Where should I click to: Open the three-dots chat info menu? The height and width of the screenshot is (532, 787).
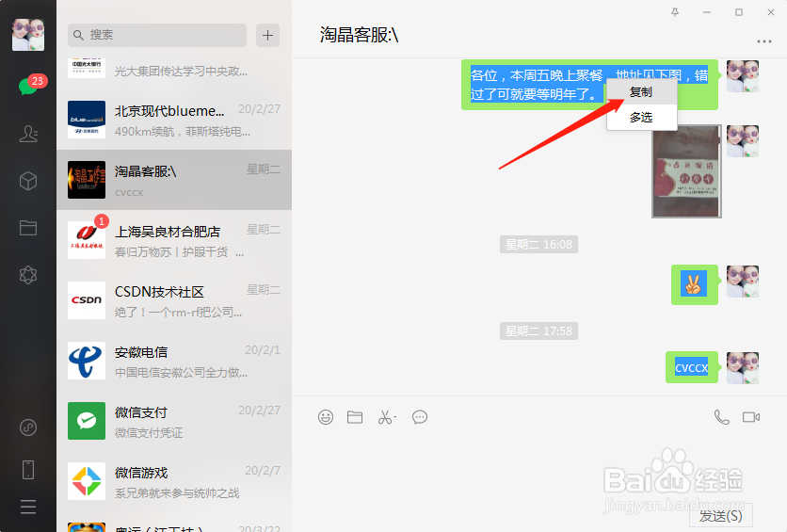point(763,41)
